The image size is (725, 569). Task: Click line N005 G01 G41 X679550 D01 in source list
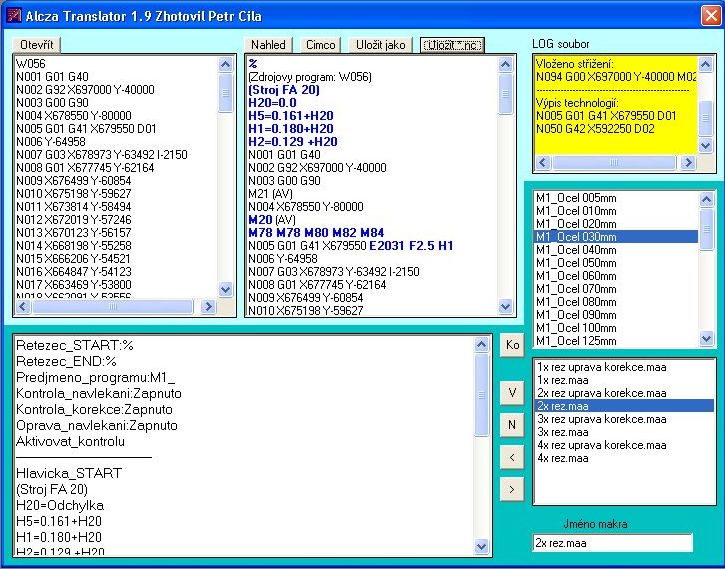[x=86, y=128]
